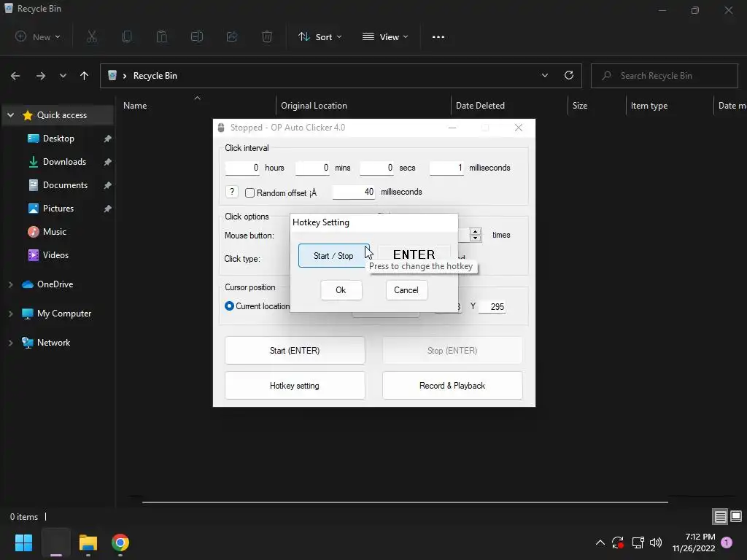The width and height of the screenshot is (747, 560).
Task: Click the secs interval input field
Action: pyautogui.click(x=377, y=168)
